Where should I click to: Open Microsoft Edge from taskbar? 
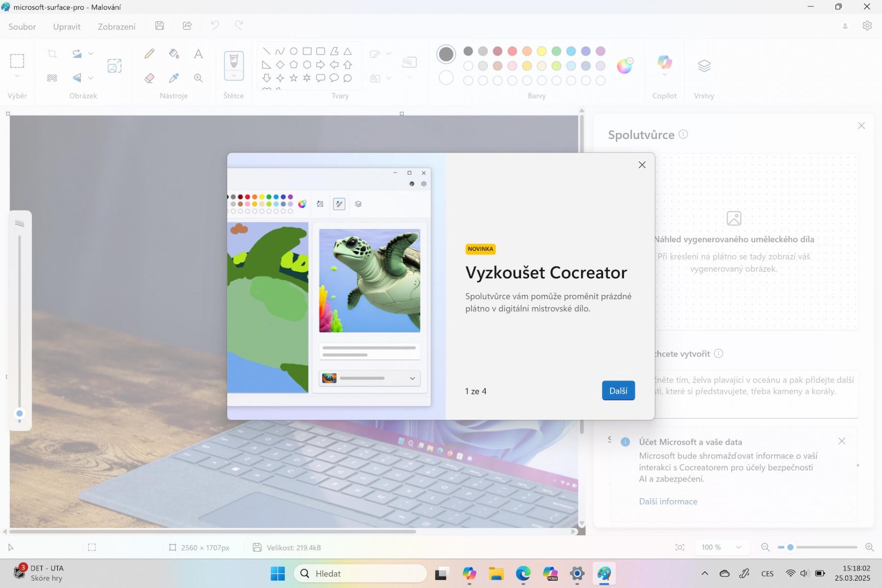tap(523, 573)
